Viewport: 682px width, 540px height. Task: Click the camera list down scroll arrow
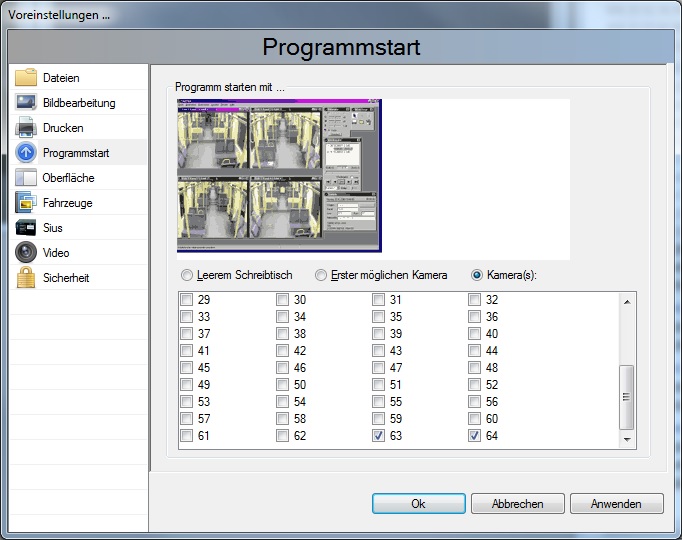[x=627, y=439]
